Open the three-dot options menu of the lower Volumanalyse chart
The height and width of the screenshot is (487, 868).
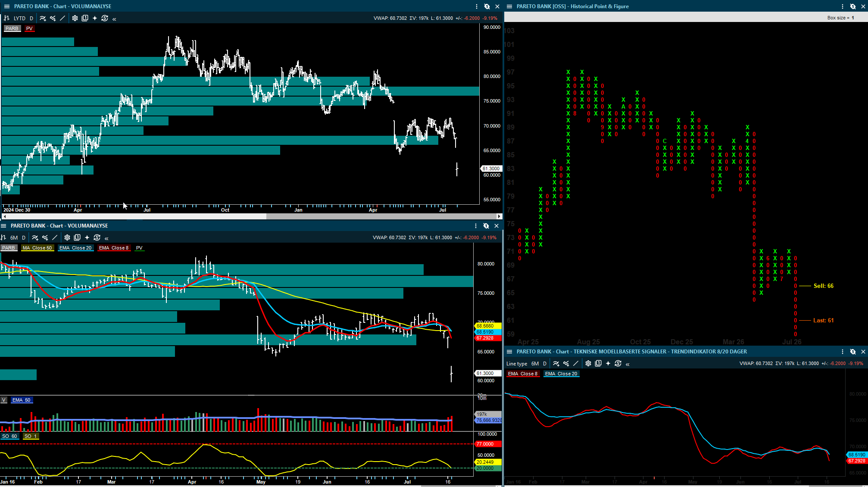(x=476, y=226)
